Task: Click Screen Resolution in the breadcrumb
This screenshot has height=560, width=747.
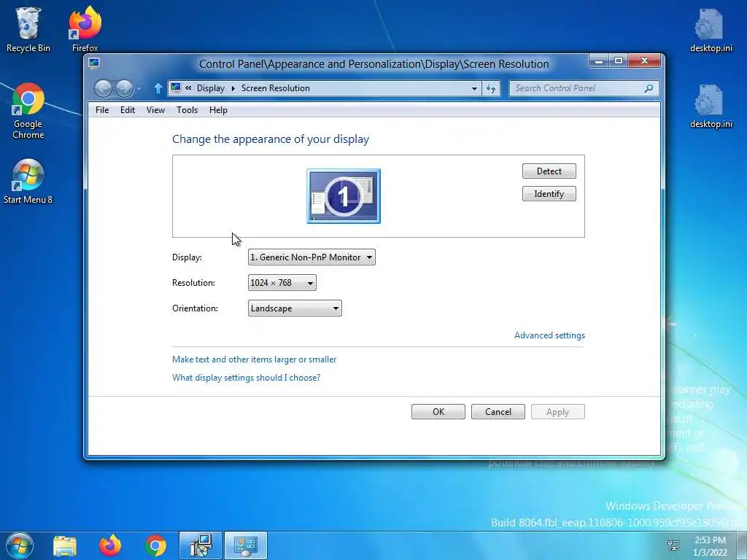Action: [x=275, y=88]
